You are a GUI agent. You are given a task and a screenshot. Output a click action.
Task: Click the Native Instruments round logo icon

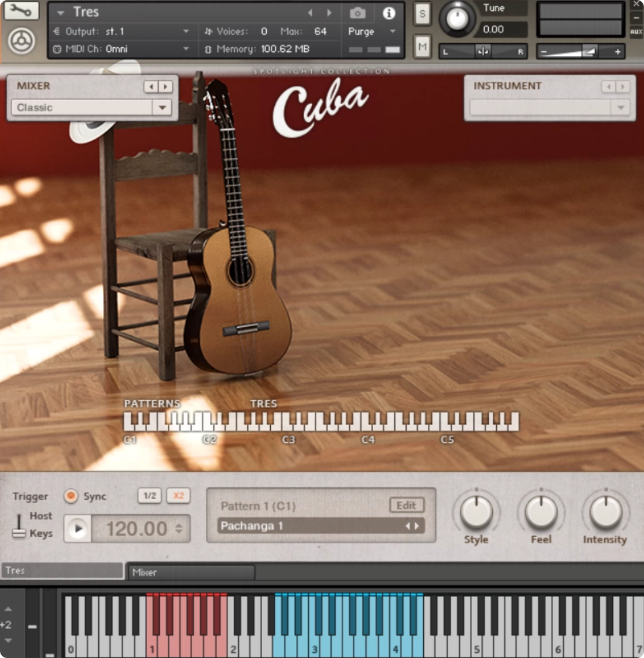21,41
